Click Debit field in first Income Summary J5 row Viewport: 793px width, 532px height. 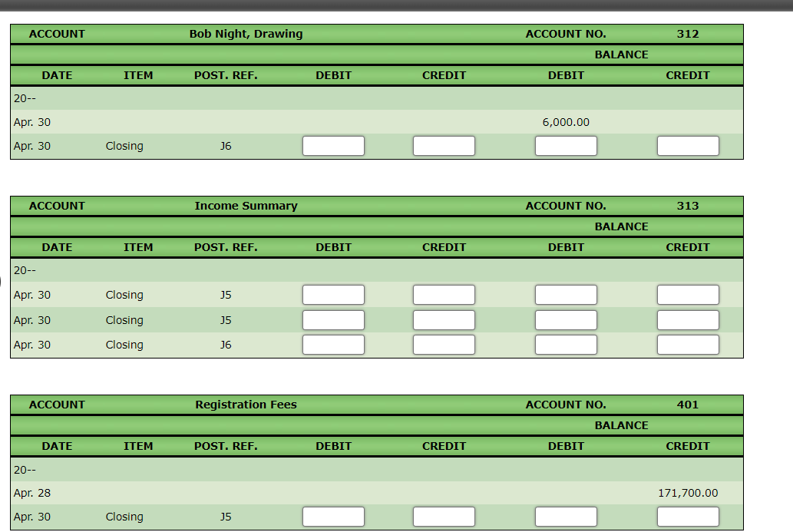(x=333, y=295)
